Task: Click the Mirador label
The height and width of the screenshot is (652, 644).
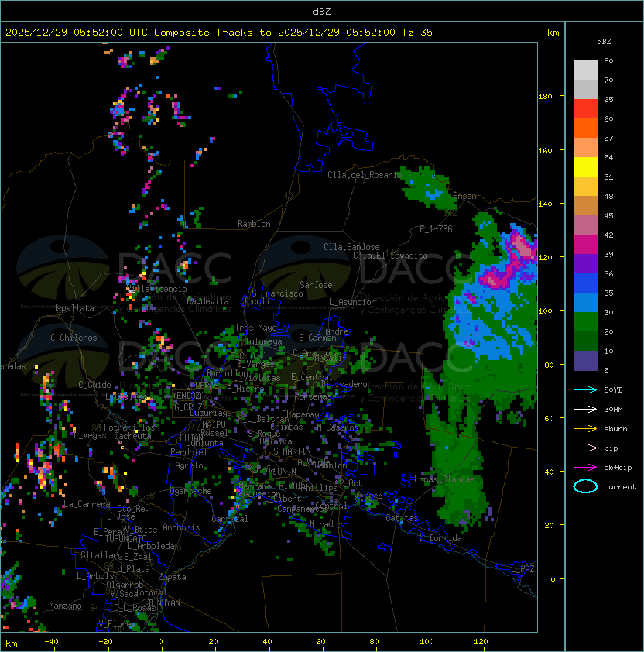Action: point(327,524)
